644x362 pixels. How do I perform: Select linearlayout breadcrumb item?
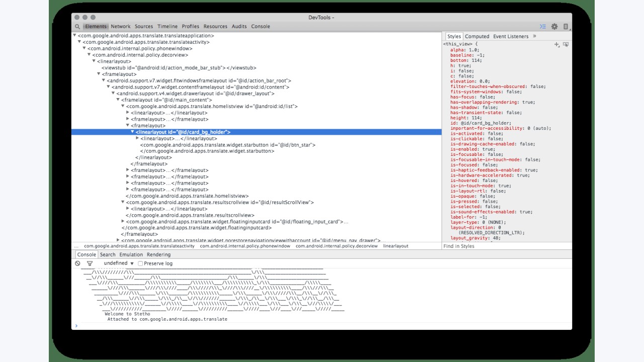point(396,246)
